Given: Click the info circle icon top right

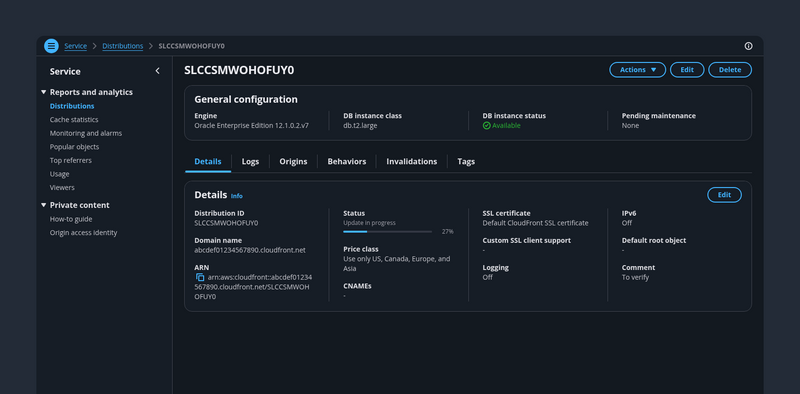Looking at the screenshot, I should coord(748,46).
